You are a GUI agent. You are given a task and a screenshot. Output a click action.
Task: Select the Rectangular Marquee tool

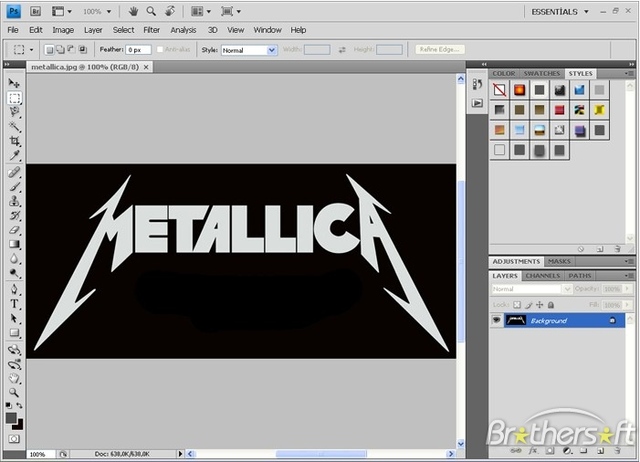(x=14, y=98)
